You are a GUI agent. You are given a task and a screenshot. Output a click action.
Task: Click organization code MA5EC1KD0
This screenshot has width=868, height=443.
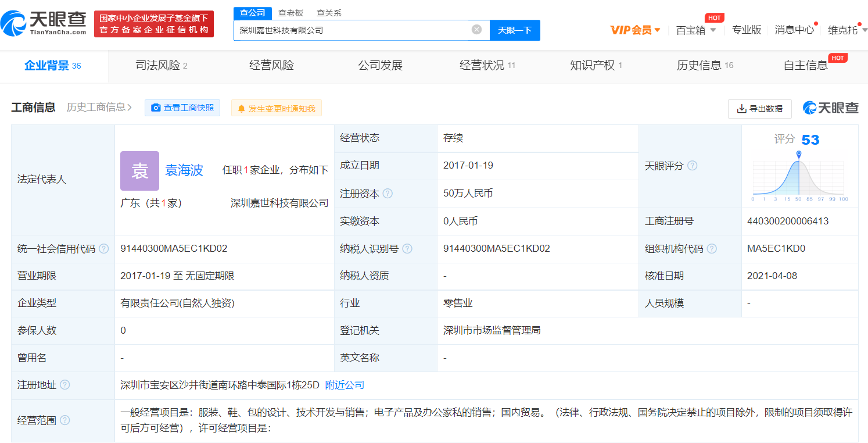pos(776,249)
